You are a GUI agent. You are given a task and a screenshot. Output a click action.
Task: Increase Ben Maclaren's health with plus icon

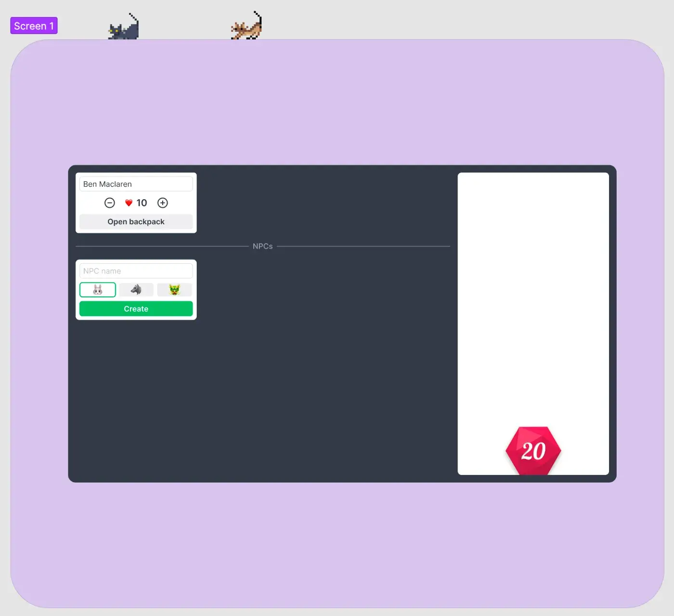pos(163,203)
